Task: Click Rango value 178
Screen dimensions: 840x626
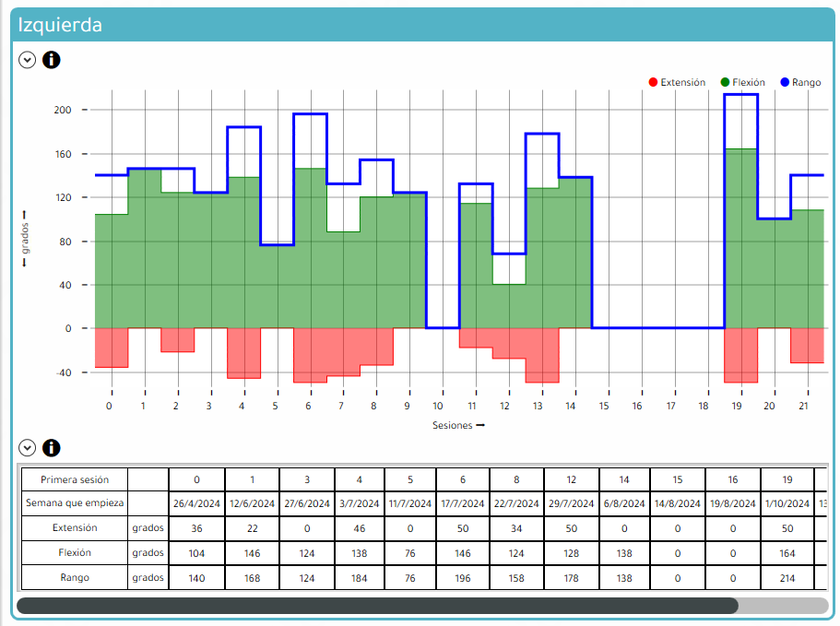Action: (572, 578)
